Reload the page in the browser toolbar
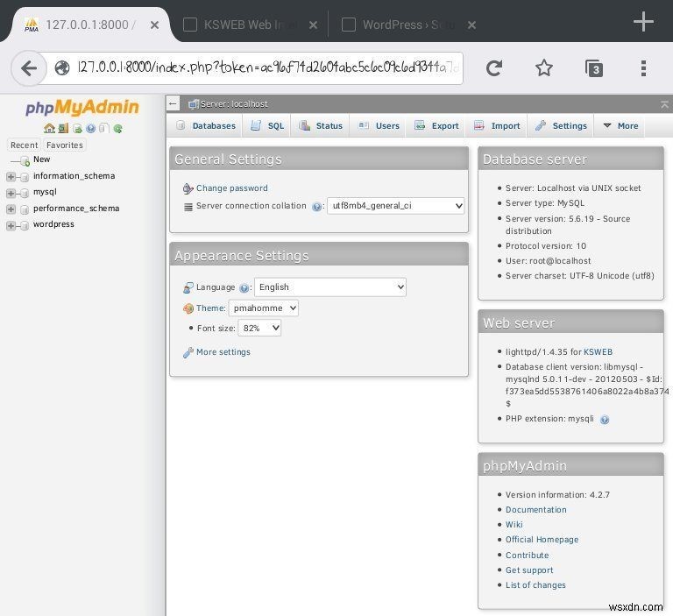673x616 pixels. pyautogui.click(x=494, y=68)
